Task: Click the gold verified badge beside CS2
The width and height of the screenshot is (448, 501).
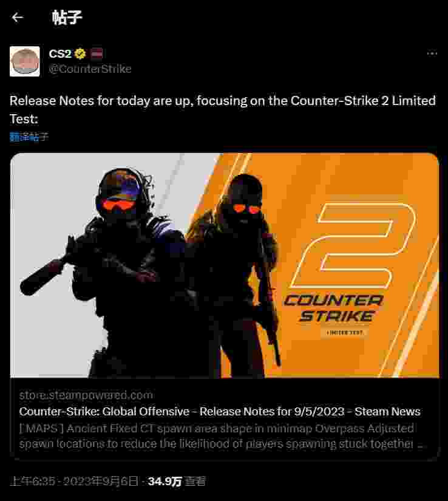Action: pos(80,53)
